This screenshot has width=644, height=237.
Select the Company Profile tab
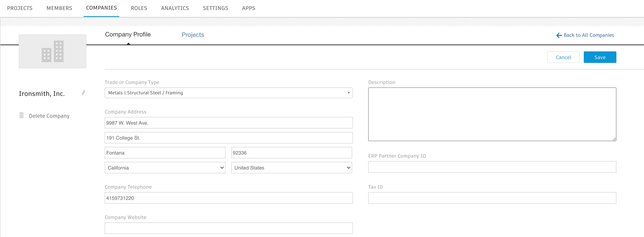click(128, 35)
